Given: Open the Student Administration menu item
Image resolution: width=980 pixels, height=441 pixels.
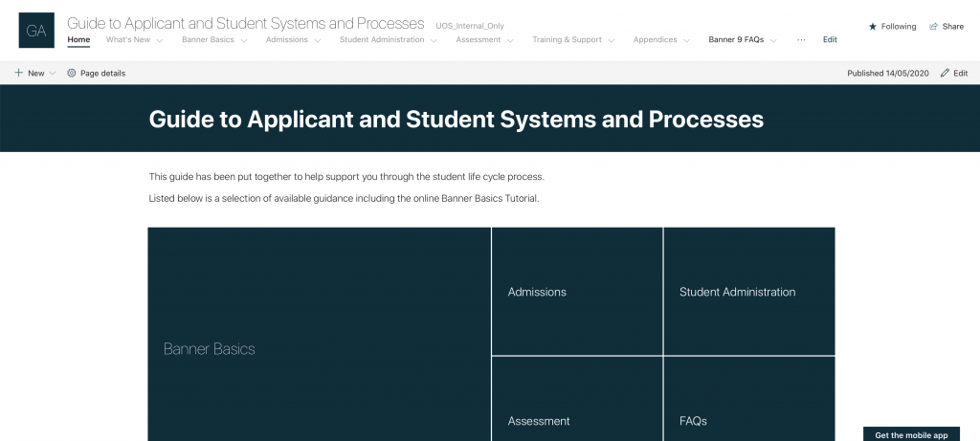Looking at the screenshot, I should (381, 40).
